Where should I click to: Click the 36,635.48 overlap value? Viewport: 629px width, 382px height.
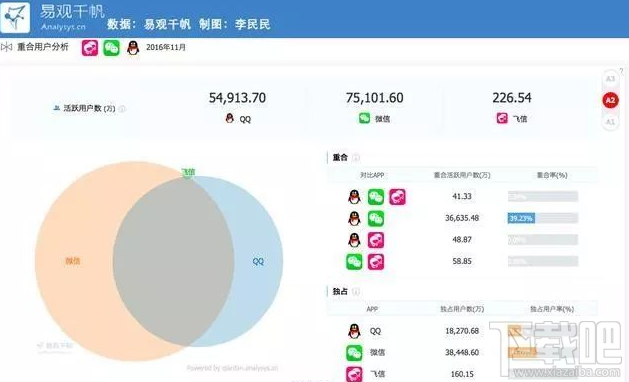click(462, 218)
